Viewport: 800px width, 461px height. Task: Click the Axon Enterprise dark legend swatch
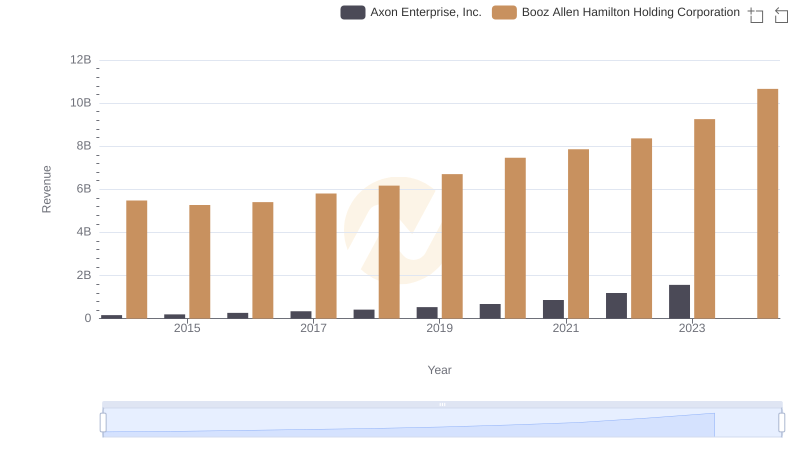click(x=353, y=12)
